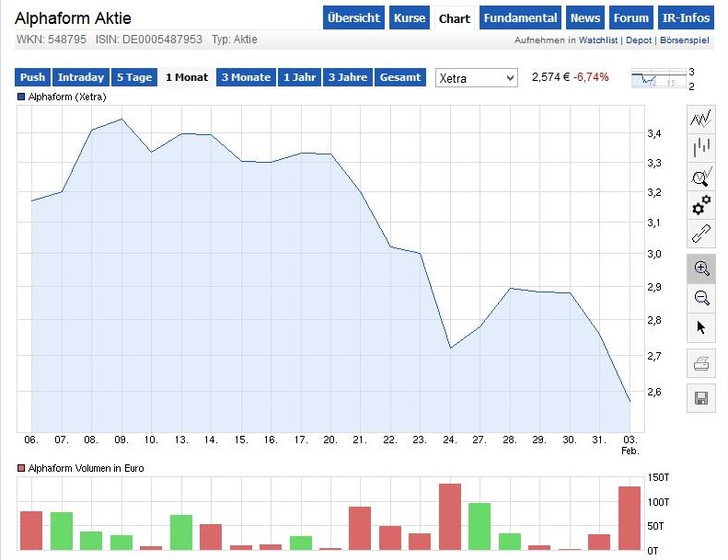Open the chart analysis magnifier tool

point(701,176)
